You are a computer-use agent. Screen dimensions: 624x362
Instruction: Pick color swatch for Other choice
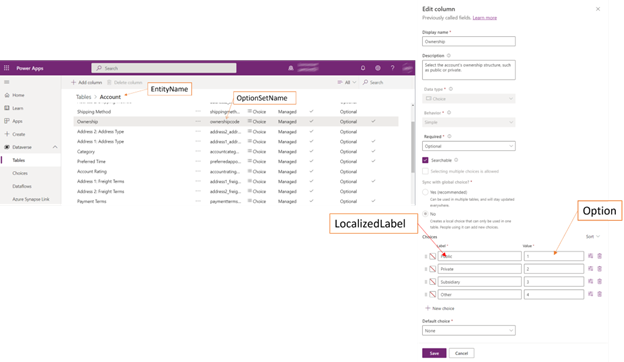pos(433,294)
